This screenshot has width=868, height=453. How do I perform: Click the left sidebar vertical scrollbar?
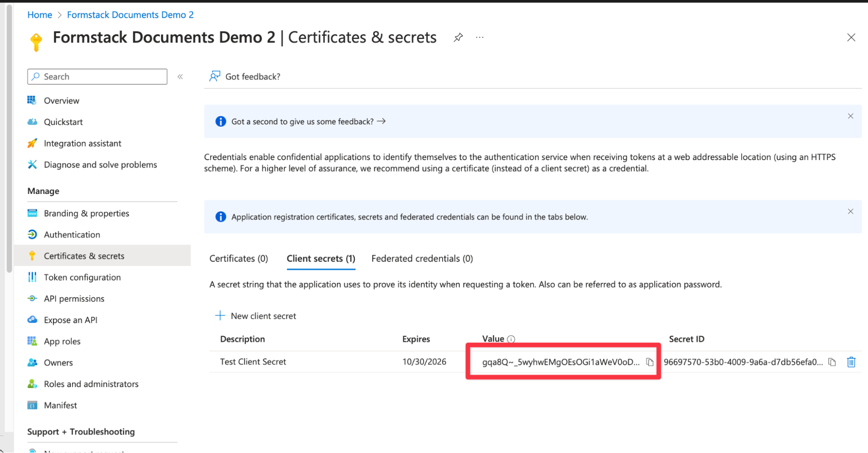coord(9,139)
